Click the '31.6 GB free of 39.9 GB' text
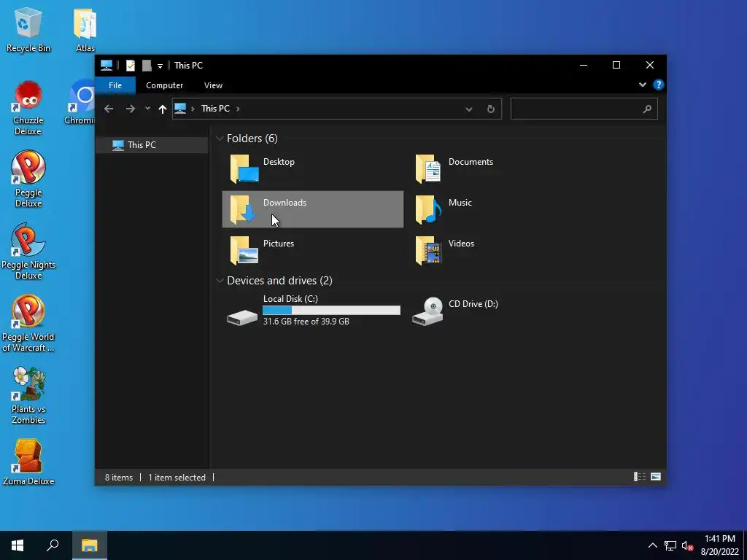The height and width of the screenshot is (560, 747). 306,322
